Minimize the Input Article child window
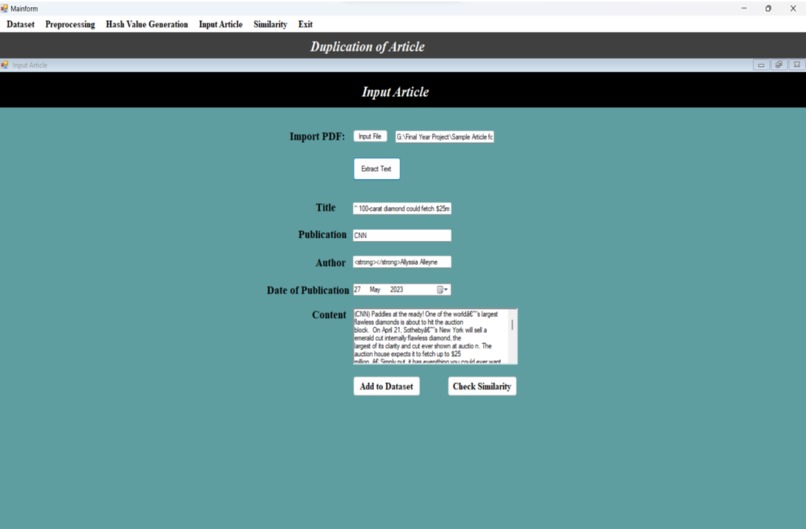The image size is (806, 529). [761, 65]
